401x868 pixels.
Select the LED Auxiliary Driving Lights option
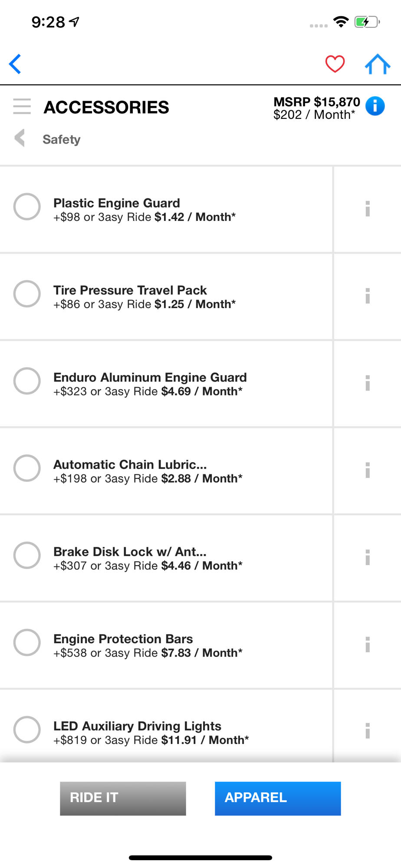27,730
